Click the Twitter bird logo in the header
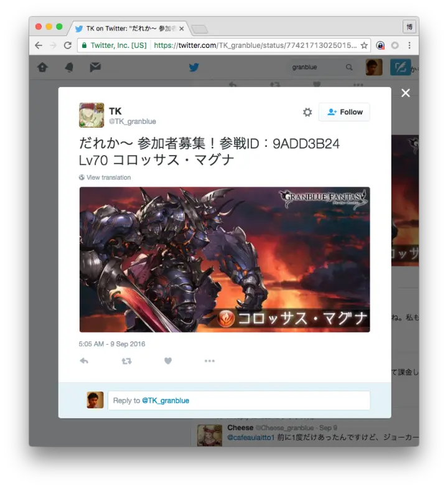Viewport: 448px width, 488px height. tap(194, 67)
